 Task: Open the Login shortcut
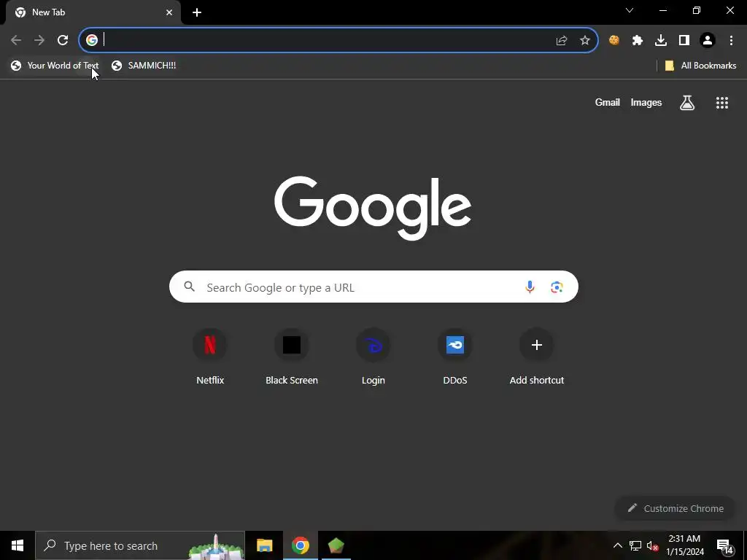(373, 357)
